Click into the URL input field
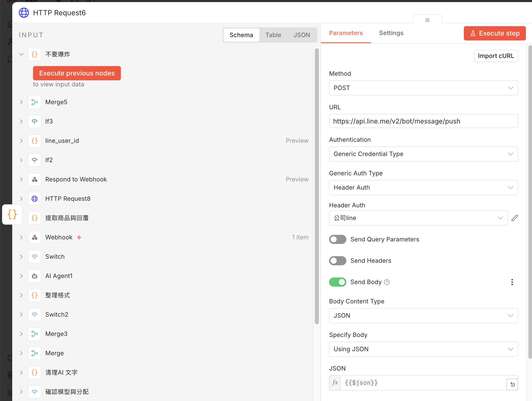532x401 pixels. (x=423, y=121)
